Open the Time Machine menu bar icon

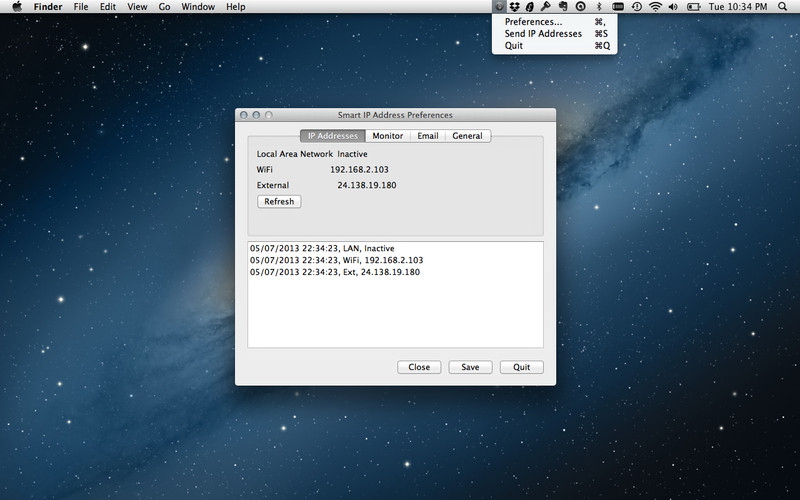[x=636, y=7]
